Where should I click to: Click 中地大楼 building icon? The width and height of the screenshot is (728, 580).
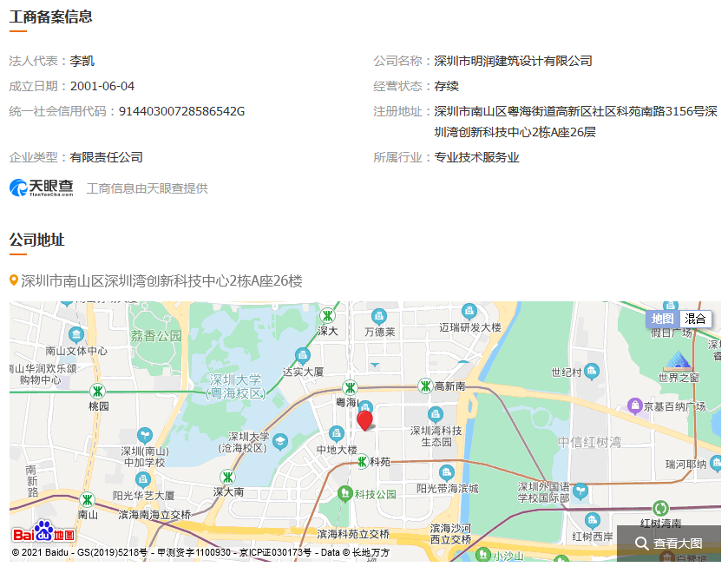[x=336, y=434]
